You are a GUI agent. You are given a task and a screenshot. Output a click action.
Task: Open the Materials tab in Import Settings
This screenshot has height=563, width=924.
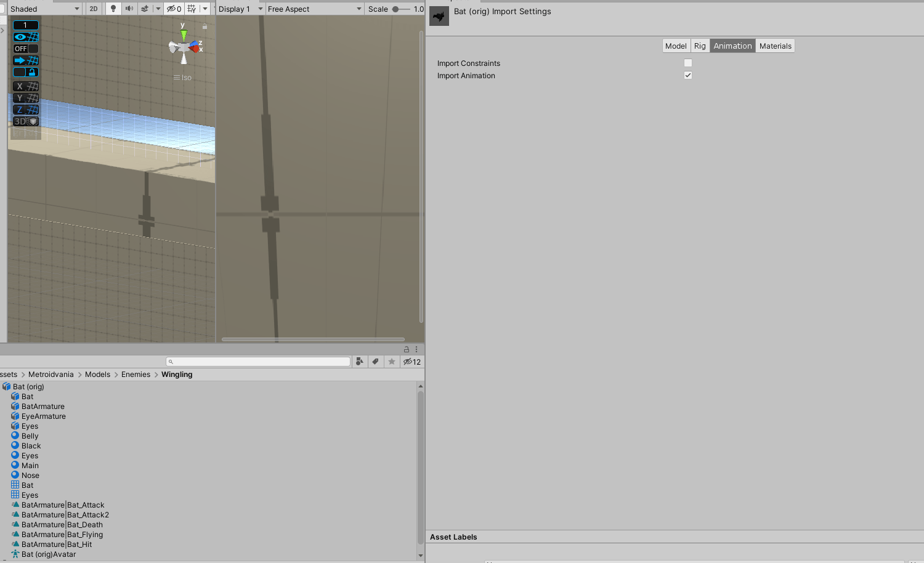click(775, 46)
